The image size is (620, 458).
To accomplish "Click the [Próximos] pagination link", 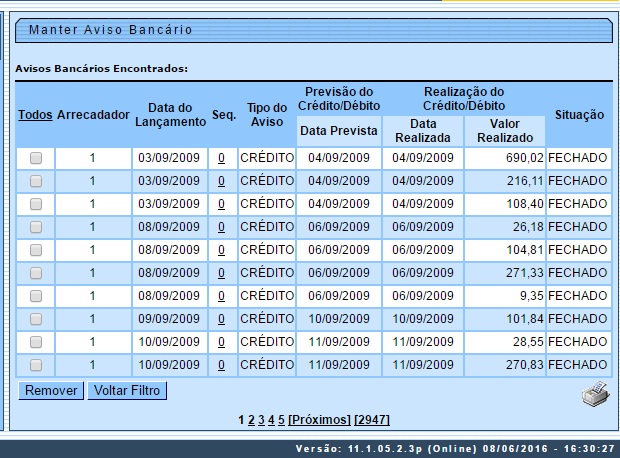I will (x=319, y=420).
